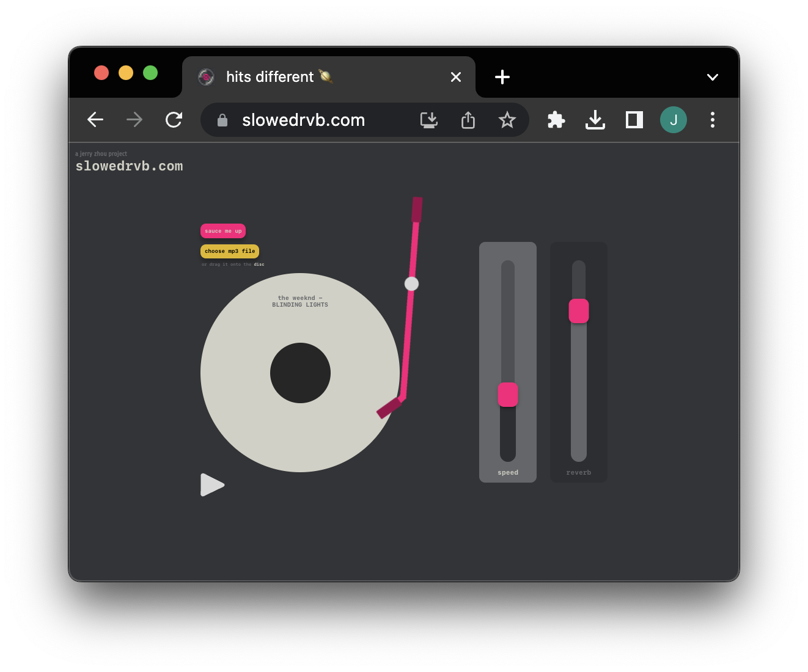
Task: Open the three-dot browser menu
Action: tap(712, 120)
